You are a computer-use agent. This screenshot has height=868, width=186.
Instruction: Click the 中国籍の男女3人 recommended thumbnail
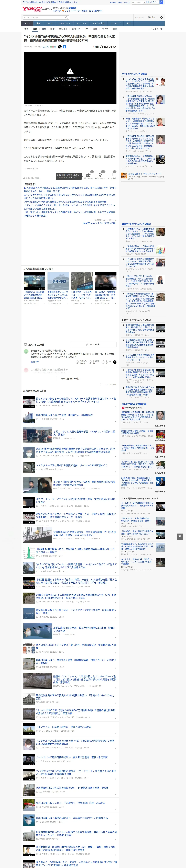pos(58,281)
